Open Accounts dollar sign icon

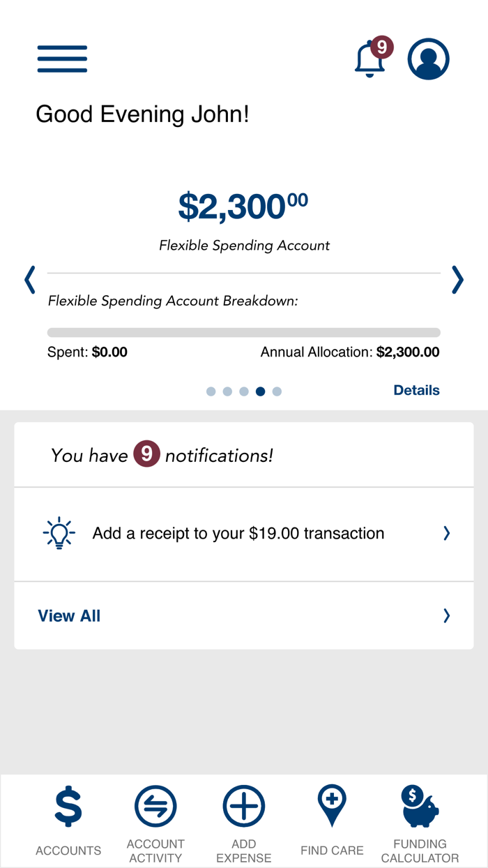click(68, 806)
